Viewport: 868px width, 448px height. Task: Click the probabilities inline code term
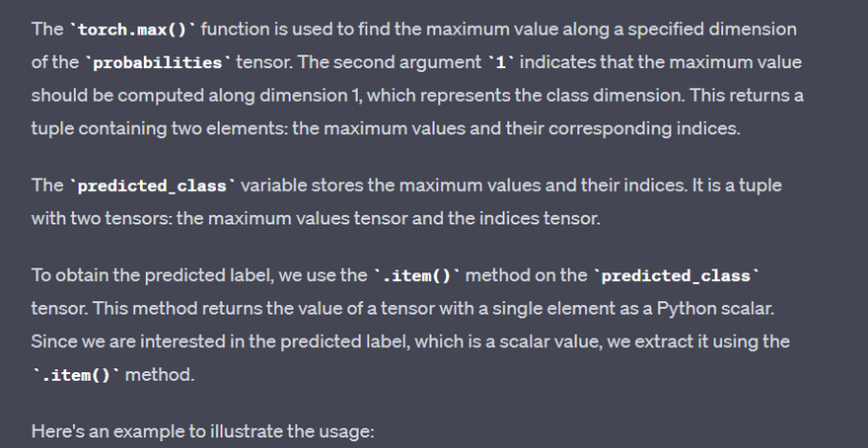pos(156,63)
